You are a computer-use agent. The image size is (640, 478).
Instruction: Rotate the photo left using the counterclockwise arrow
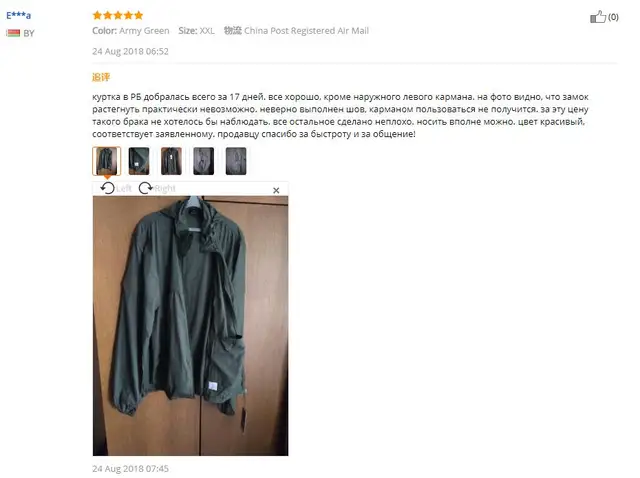108,188
